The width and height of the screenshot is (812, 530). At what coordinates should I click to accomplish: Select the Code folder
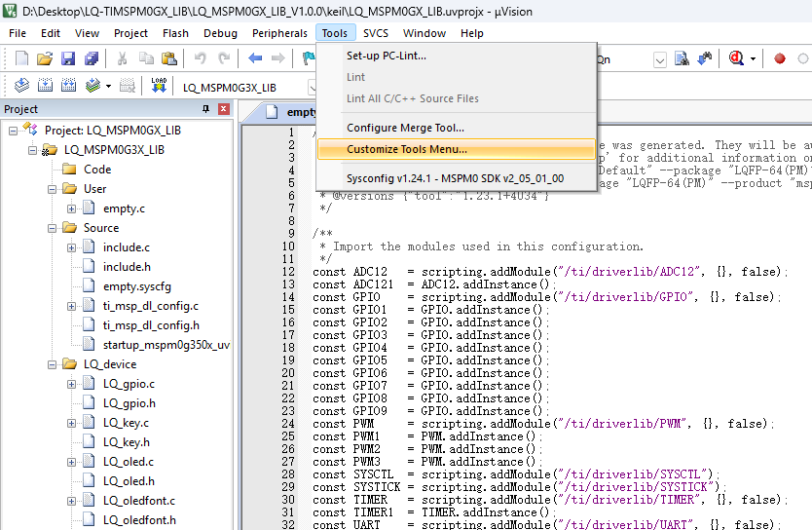coord(97,170)
